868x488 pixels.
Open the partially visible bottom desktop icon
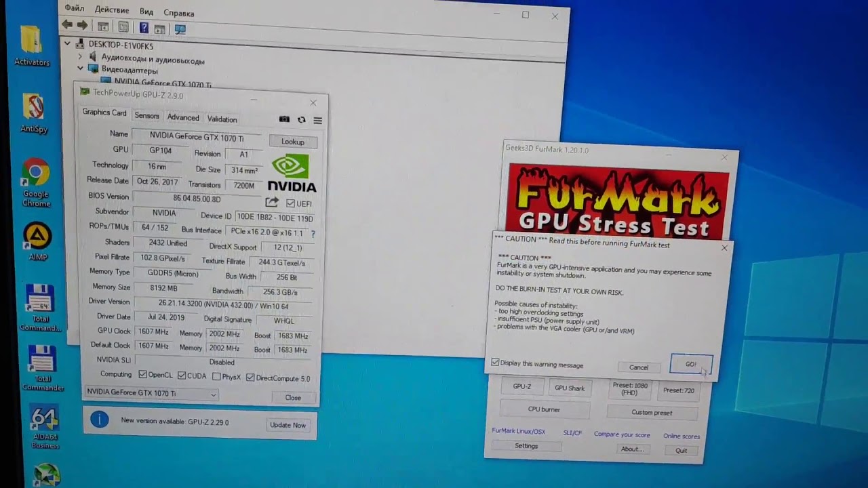pos(47,476)
